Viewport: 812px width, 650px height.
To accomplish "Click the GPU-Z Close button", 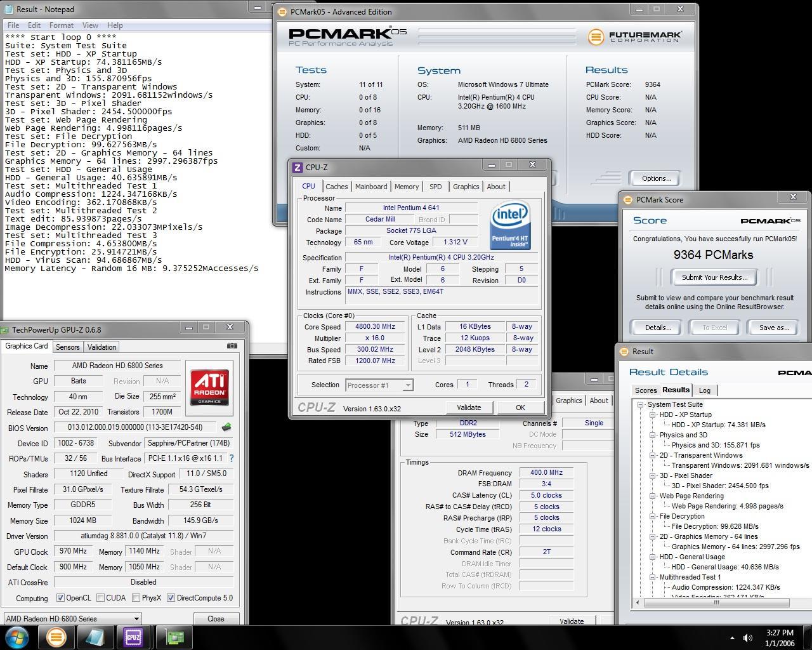I will pos(216,618).
